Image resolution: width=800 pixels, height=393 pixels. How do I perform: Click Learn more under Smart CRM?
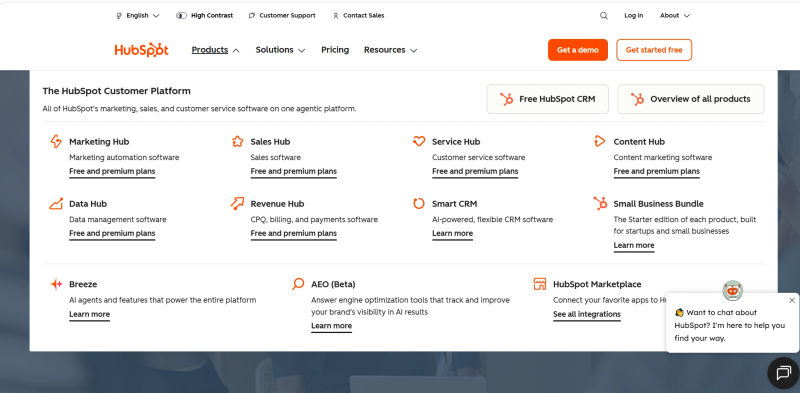(453, 234)
